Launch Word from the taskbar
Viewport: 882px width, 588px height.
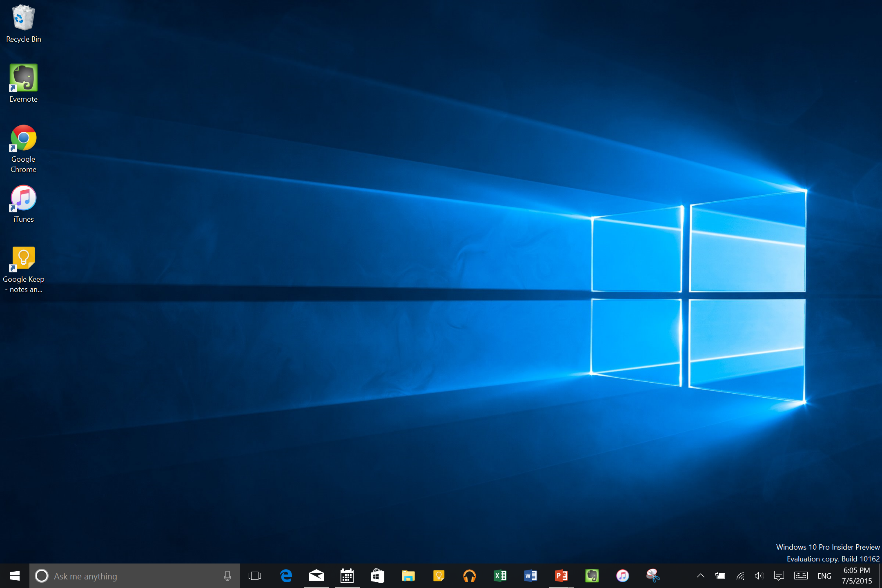pyautogui.click(x=530, y=576)
